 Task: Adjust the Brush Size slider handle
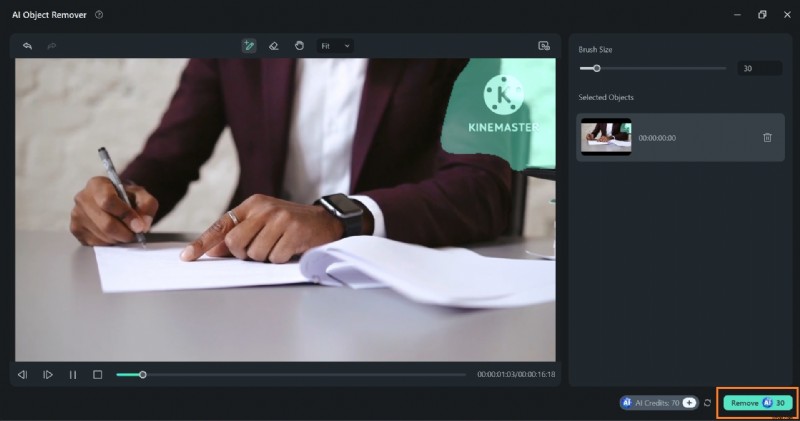(596, 68)
